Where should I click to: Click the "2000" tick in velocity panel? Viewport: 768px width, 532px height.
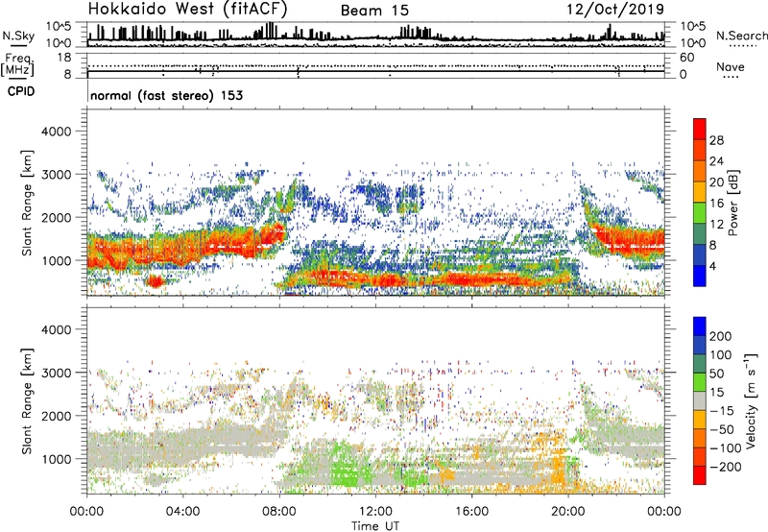point(56,416)
